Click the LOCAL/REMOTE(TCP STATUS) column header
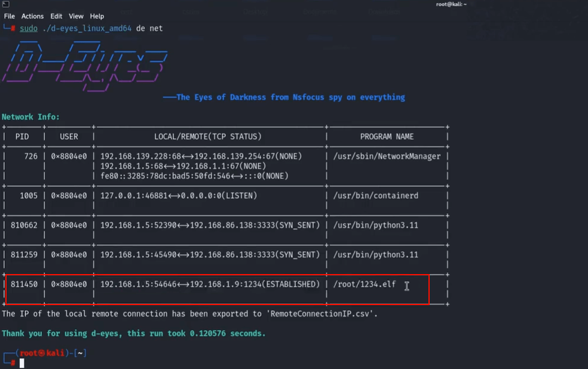Screen dimensions: 588x369 pyautogui.click(x=208, y=137)
